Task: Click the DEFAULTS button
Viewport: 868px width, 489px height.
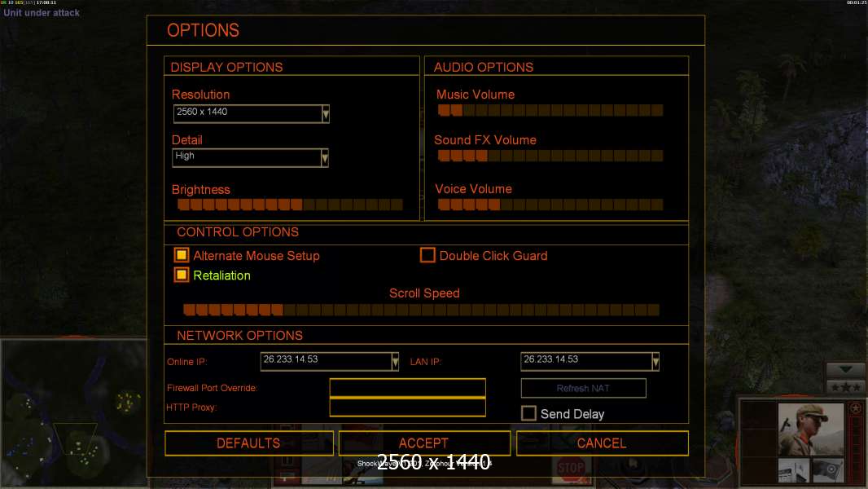Action: pos(249,443)
